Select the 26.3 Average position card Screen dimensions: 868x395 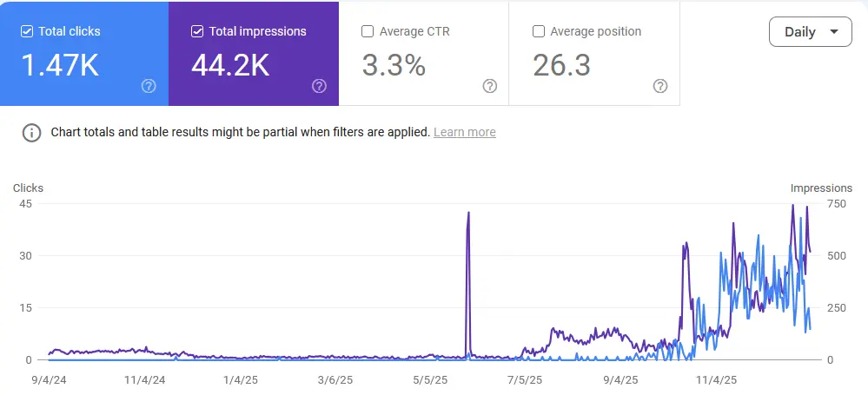(x=594, y=53)
